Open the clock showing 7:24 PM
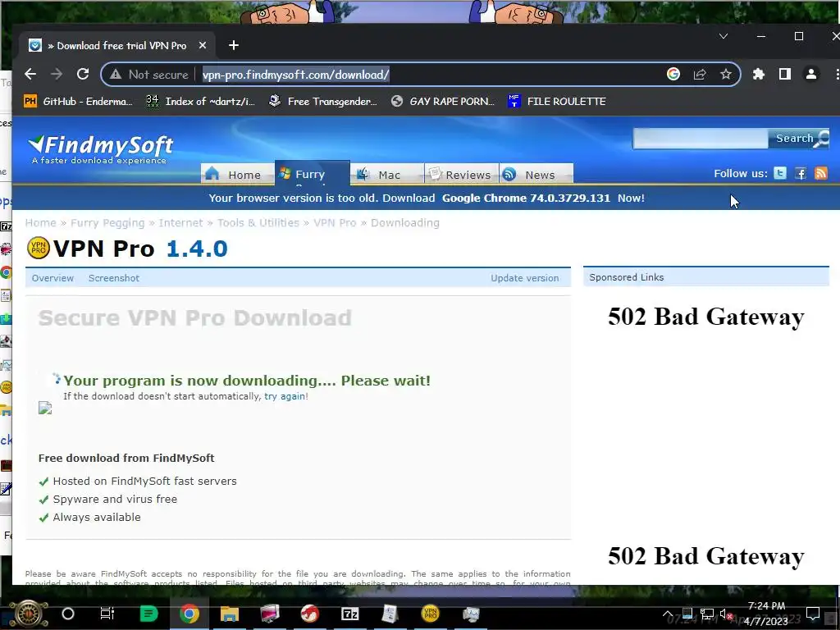Image resolution: width=840 pixels, height=630 pixels. click(x=767, y=614)
